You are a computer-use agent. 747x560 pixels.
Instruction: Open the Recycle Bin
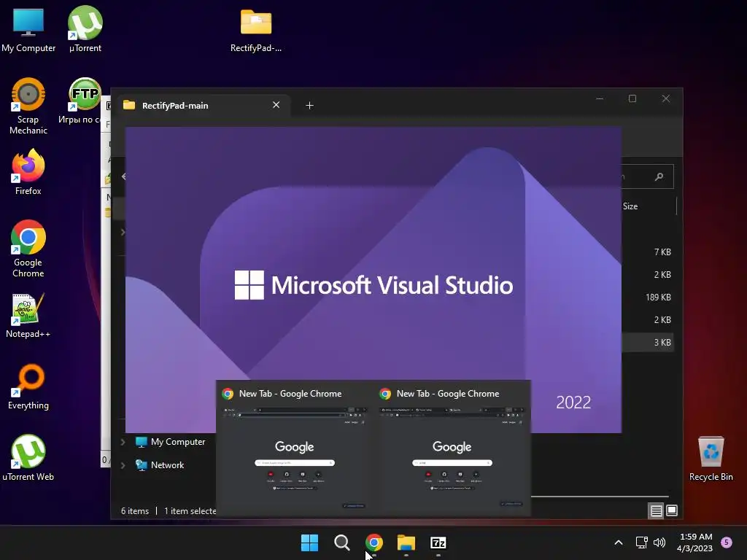pos(711,458)
